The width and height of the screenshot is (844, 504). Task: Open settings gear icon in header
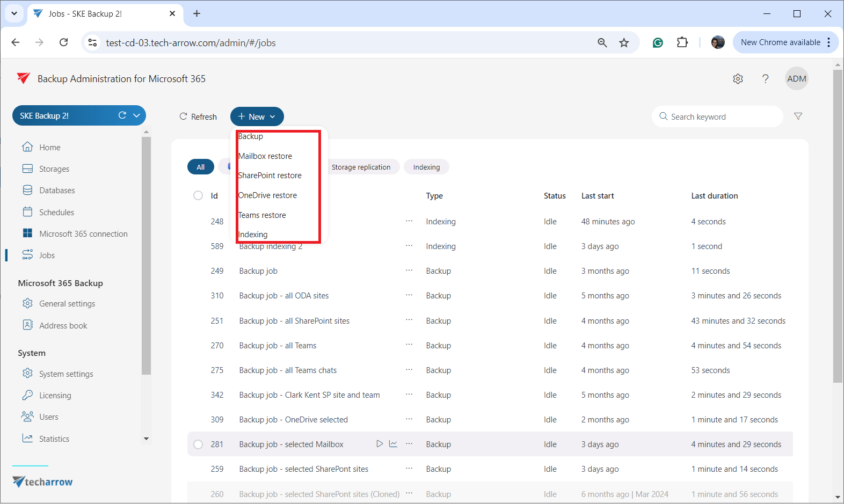pos(738,79)
